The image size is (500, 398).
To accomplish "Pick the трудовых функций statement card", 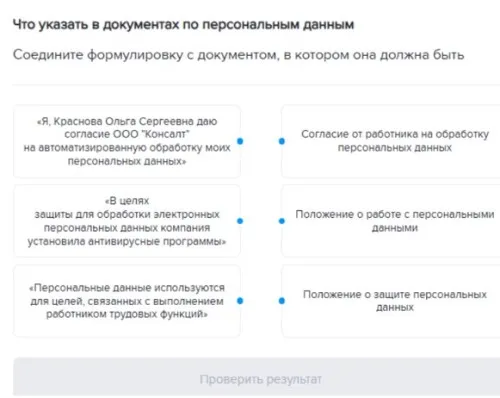I will [x=127, y=301].
